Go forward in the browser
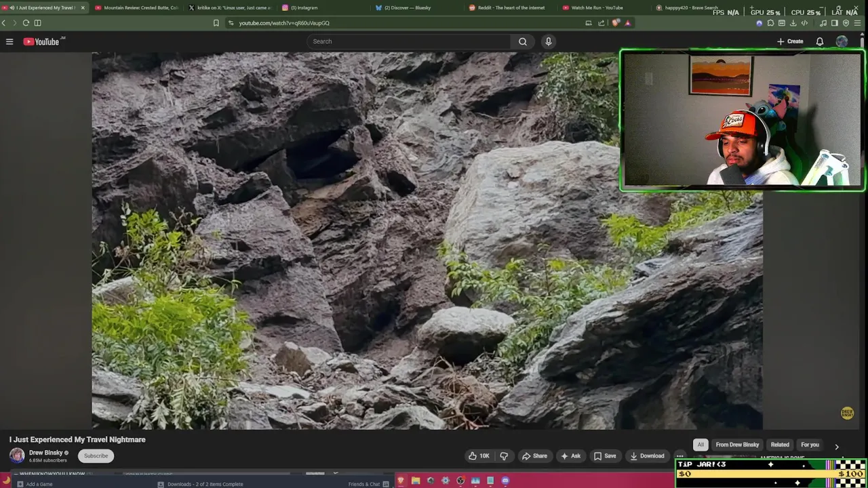Image resolution: width=868 pixels, height=488 pixels. tap(14, 23)
